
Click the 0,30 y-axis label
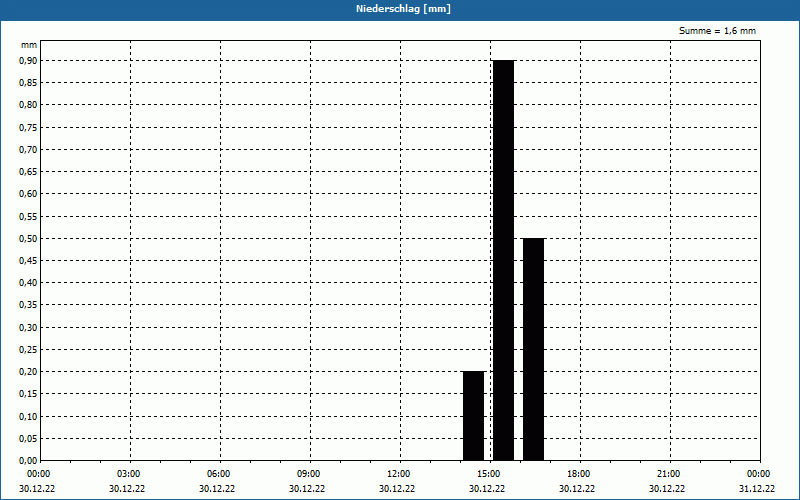pyautogui.click(x=28, y=328)
